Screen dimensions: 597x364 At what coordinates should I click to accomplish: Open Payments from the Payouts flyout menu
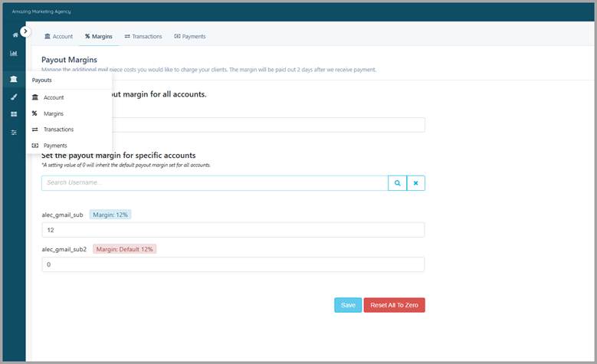coord(55,146)
